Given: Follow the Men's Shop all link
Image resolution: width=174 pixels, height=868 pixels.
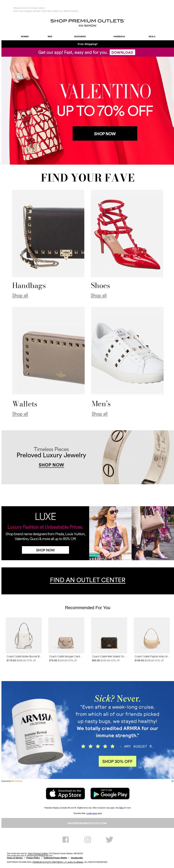Looking at the screenshot, I should pyautogui.click(x=99, y=414).
